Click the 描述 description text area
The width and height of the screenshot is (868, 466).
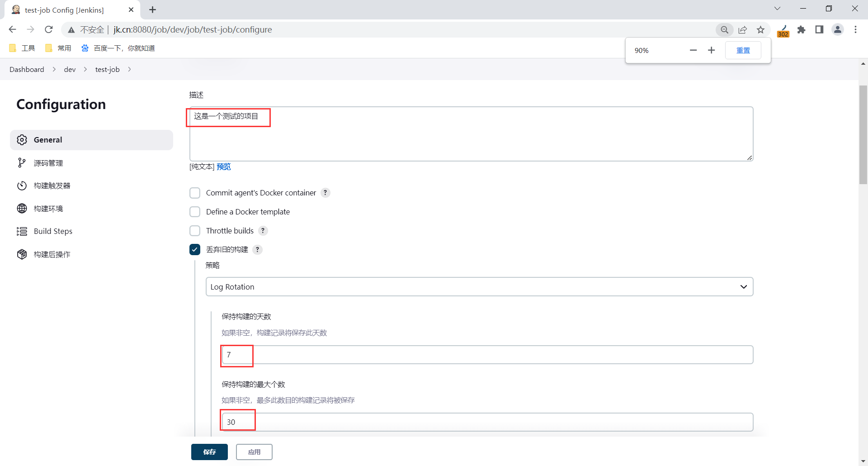coord(471,134)
